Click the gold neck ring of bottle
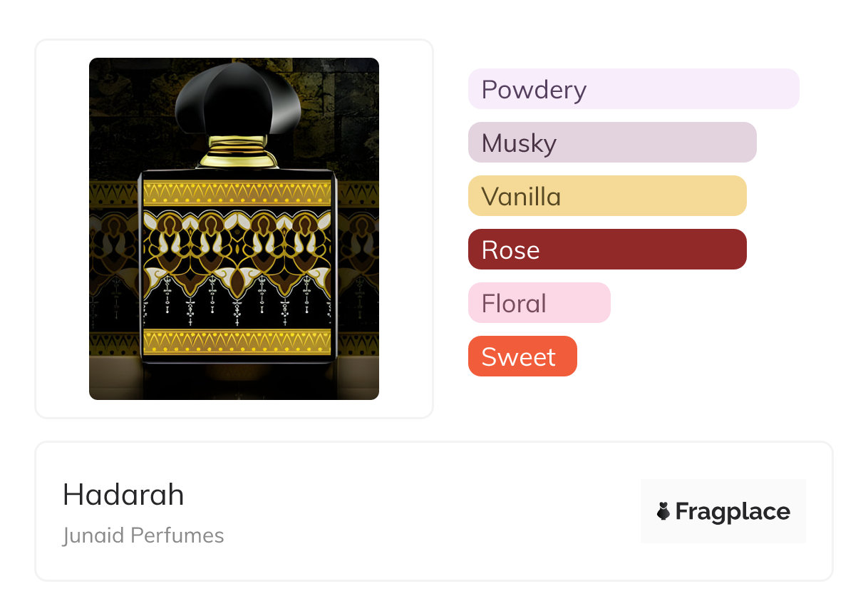Viewport: 868px width, 616px height. click(x=238, y=151)
